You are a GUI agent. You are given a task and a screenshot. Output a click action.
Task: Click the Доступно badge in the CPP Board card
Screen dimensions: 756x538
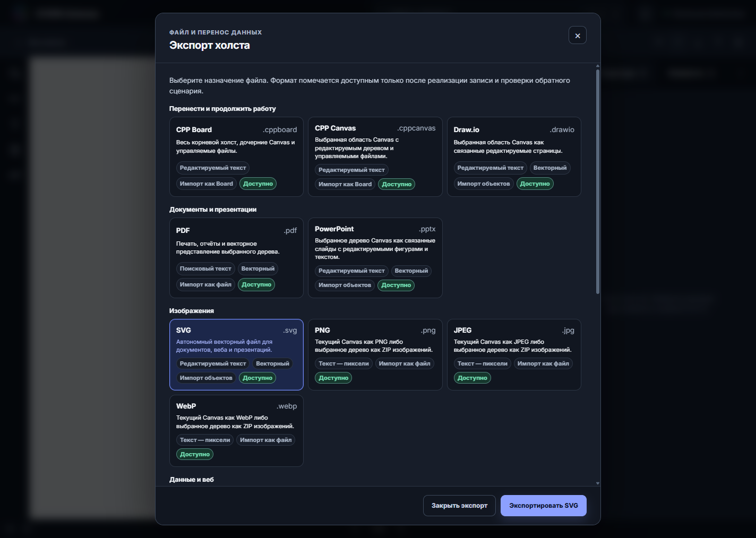(258, 184)
